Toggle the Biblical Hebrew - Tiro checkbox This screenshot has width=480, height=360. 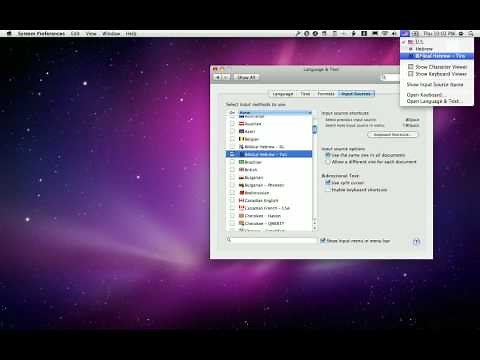coord(232,154)
